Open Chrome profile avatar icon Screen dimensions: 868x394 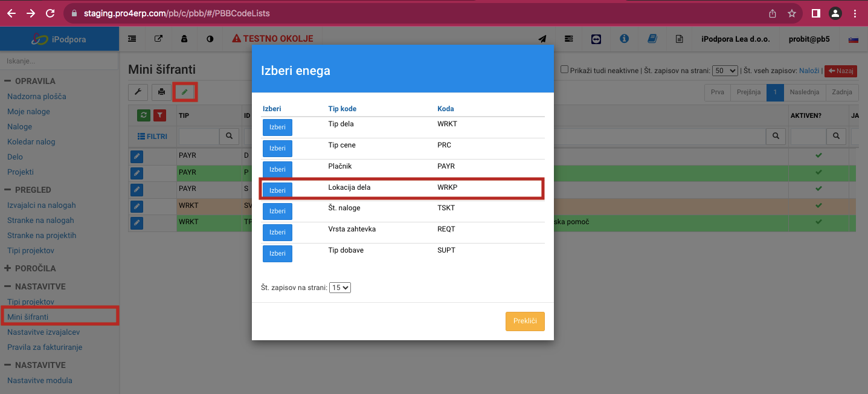coord(835,13)
